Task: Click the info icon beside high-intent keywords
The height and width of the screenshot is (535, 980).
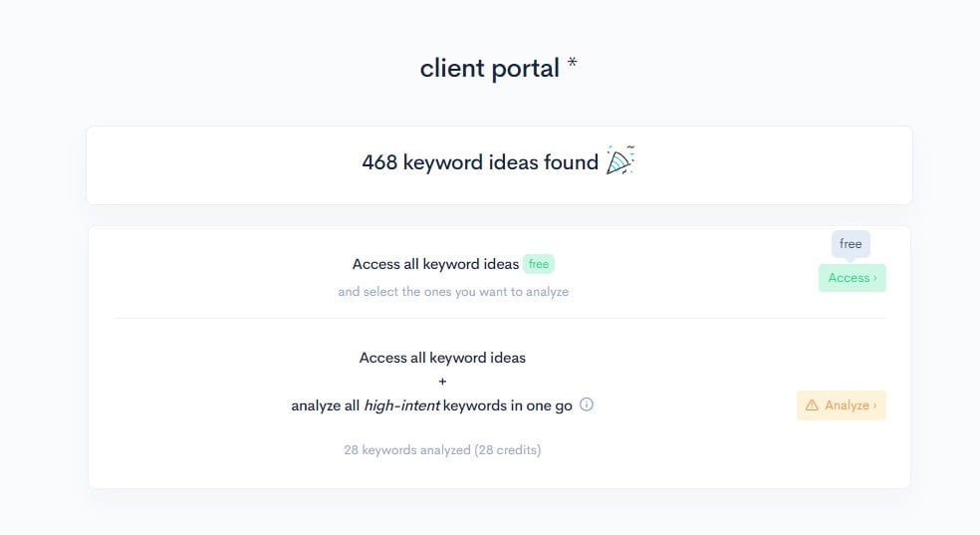Action: [587, 404]
